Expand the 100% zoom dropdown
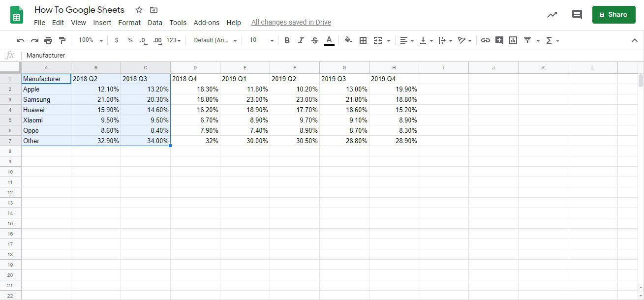Viewport: 644px width, 300px height. click(91, 40)
